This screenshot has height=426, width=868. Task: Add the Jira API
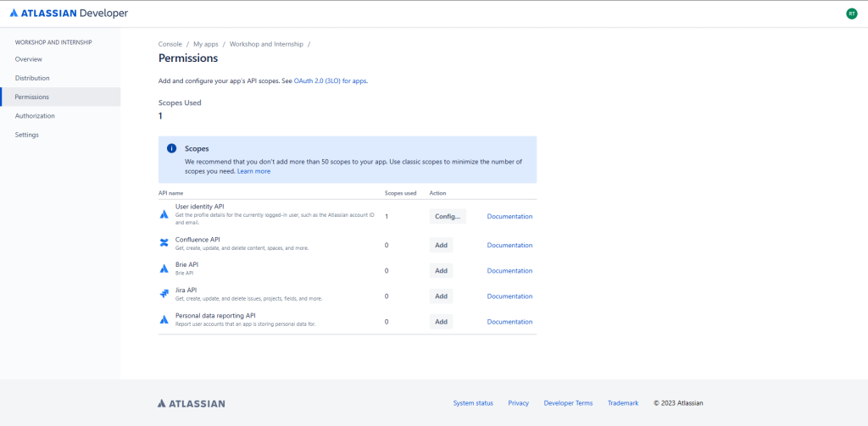click(x=441, y=296)
